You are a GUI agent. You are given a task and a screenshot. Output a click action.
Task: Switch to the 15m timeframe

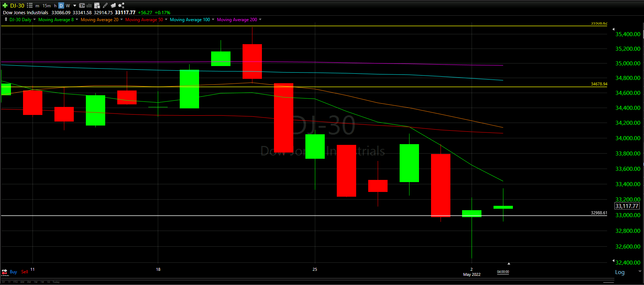coord(47,6)
